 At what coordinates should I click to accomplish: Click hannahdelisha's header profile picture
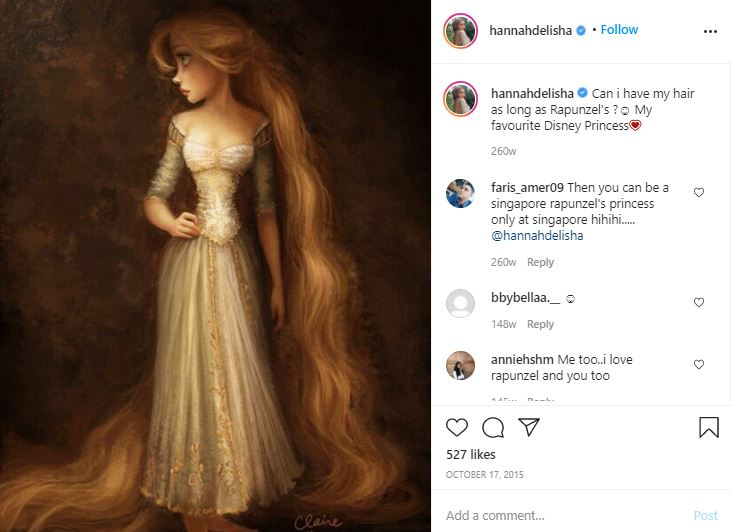click(x=460, y=31)
